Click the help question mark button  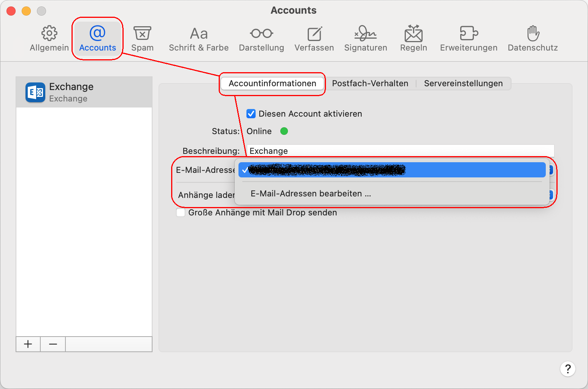(x=567, y=369)
